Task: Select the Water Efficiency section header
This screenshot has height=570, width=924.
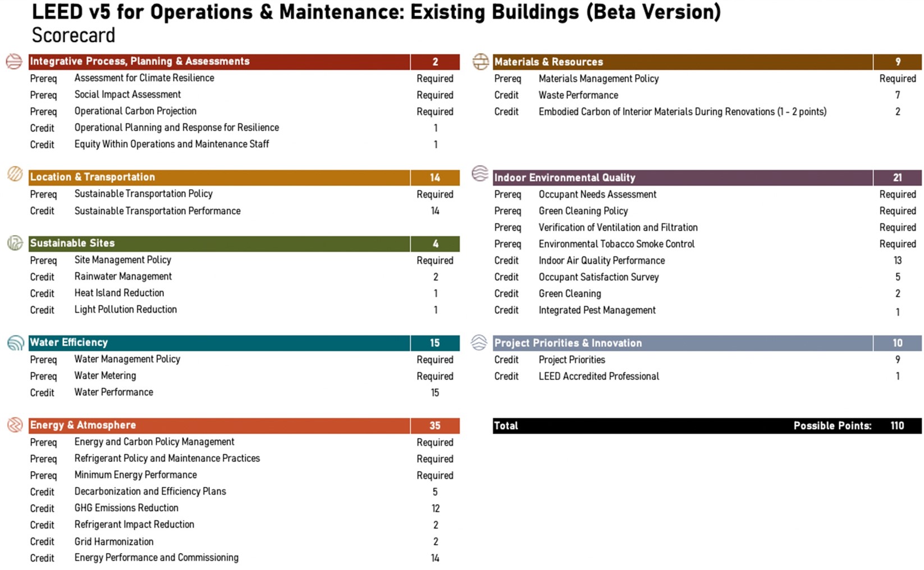Action: click(244, 343)
